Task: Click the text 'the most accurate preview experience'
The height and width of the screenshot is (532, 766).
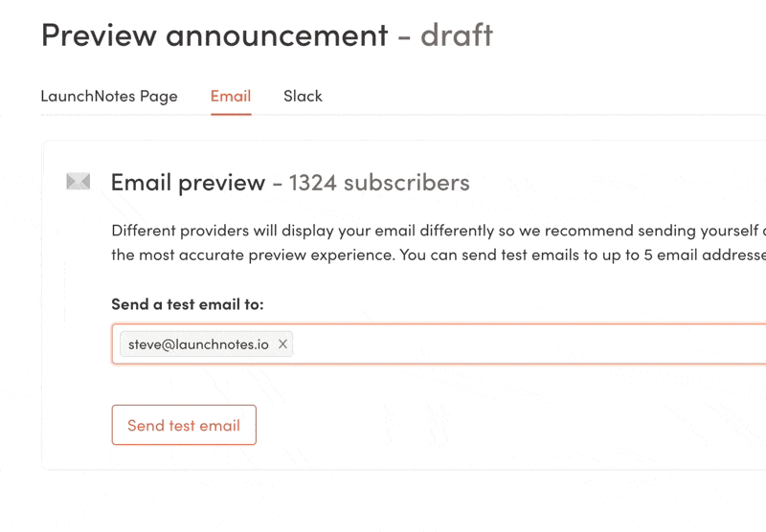Action: [247, 255]
